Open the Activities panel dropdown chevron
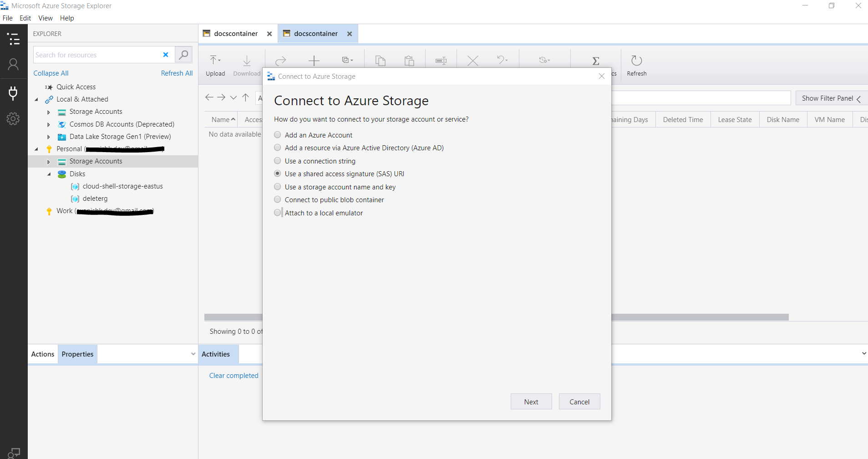The image size is (868, 459). (x=863, y=353)
